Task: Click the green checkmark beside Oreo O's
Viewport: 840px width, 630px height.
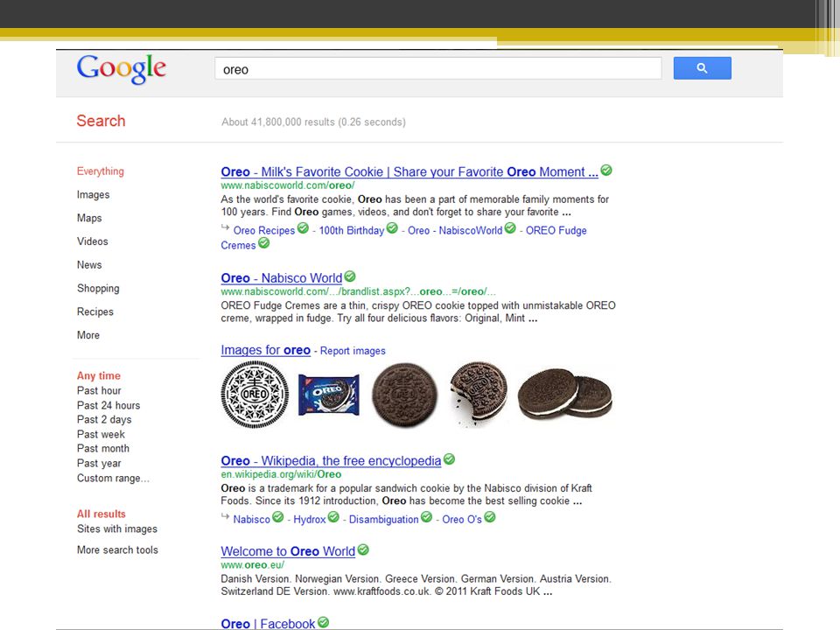Action: (490, 517)
